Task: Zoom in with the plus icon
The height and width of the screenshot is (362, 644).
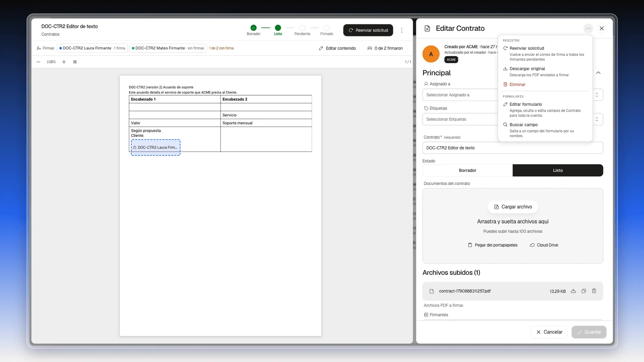Action: point(64,62)
